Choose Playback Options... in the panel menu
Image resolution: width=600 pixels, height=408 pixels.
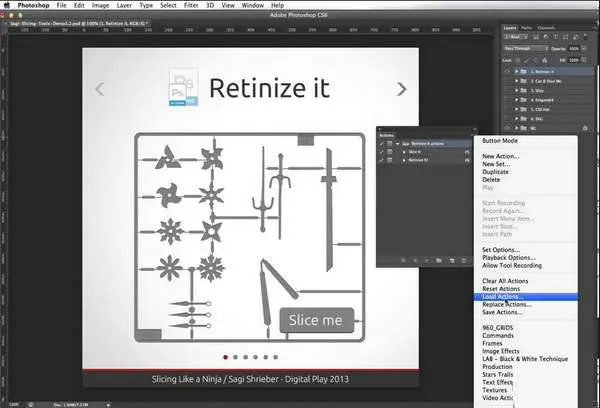click(526, 258)
